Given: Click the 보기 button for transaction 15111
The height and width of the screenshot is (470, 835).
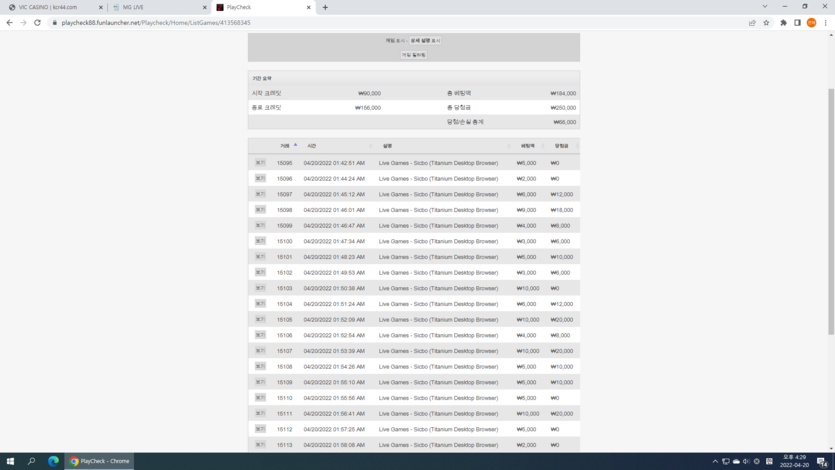Looking at the screenshot, I should coord(260,414).
